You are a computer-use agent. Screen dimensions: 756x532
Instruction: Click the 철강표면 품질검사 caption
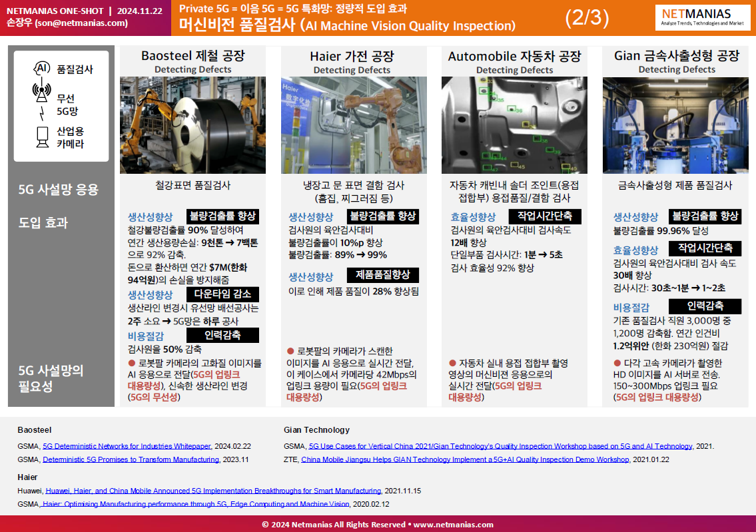point(193,185)
